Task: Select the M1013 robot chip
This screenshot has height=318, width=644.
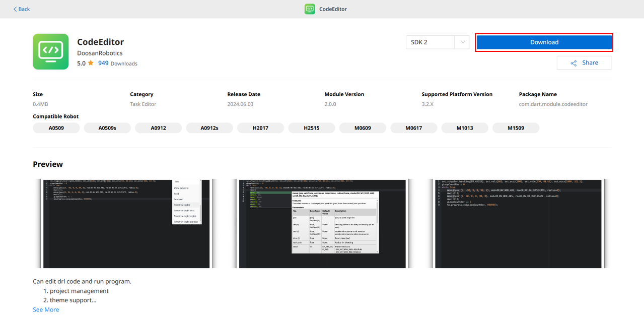Action: click(465, 128)
